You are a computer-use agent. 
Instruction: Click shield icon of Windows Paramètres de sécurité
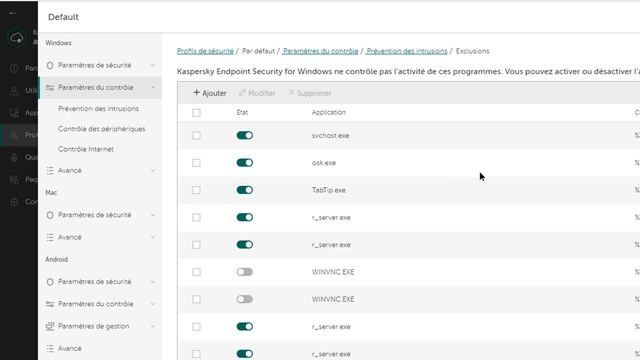point(50,65)
